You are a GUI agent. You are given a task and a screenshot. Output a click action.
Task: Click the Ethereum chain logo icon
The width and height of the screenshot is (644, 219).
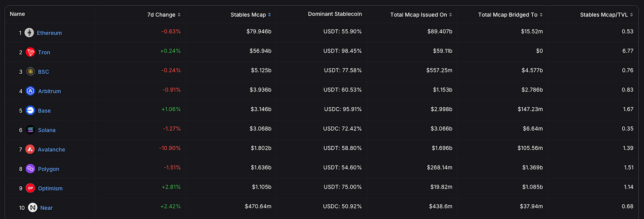(x=29, y=33)
